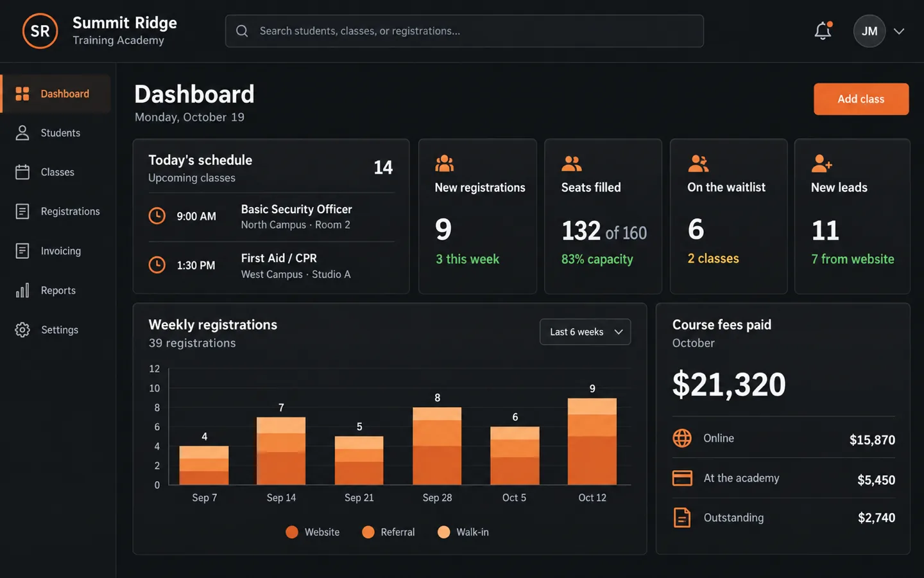924x578 pixels.
Task: Click the $21,320 course fees total
Action: tap(729, 384)
